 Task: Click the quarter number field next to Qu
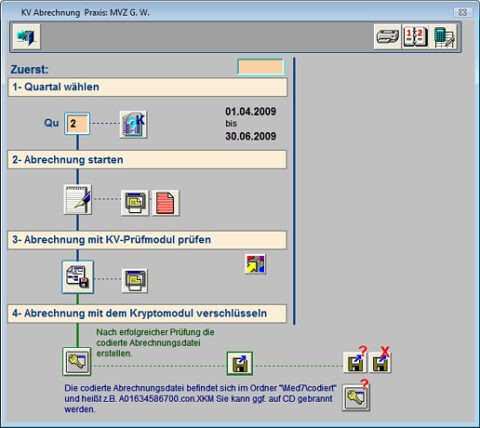[x=77, y=124]
